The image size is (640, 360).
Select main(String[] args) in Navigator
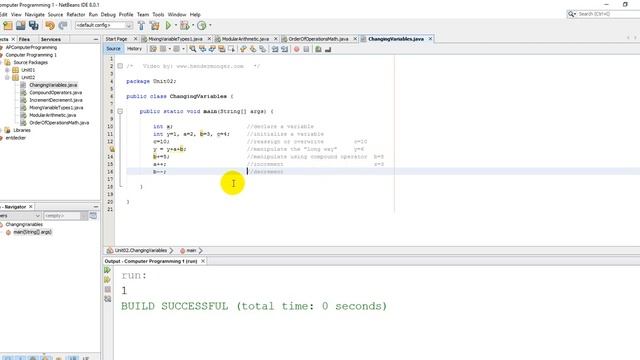coord(32,232)
